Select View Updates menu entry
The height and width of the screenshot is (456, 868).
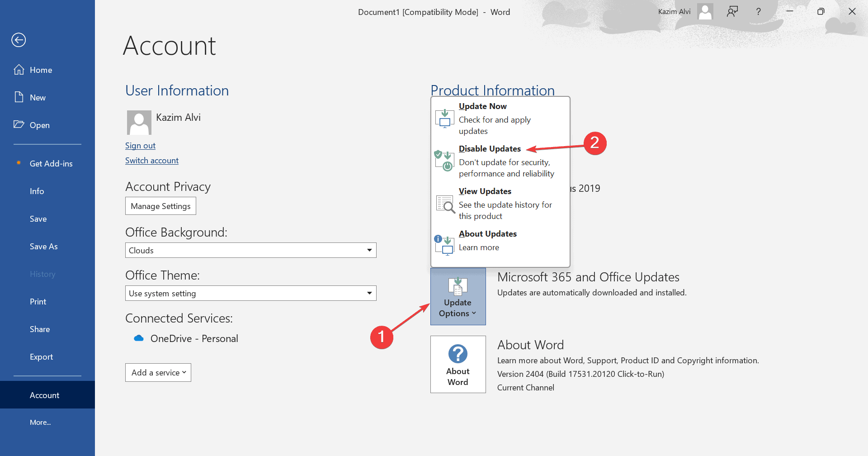(x=500, y=204)
